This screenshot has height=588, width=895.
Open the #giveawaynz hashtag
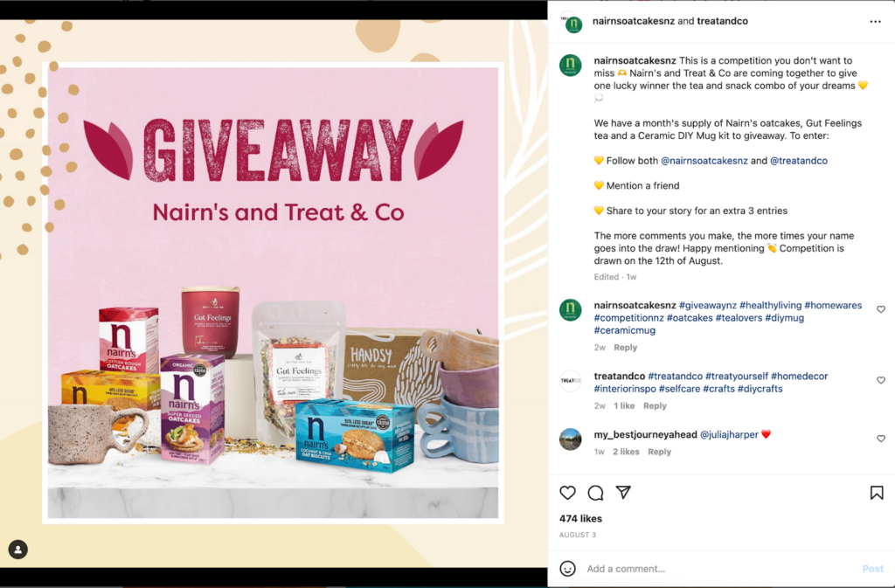pyautogui.click(x=707, y=305)
